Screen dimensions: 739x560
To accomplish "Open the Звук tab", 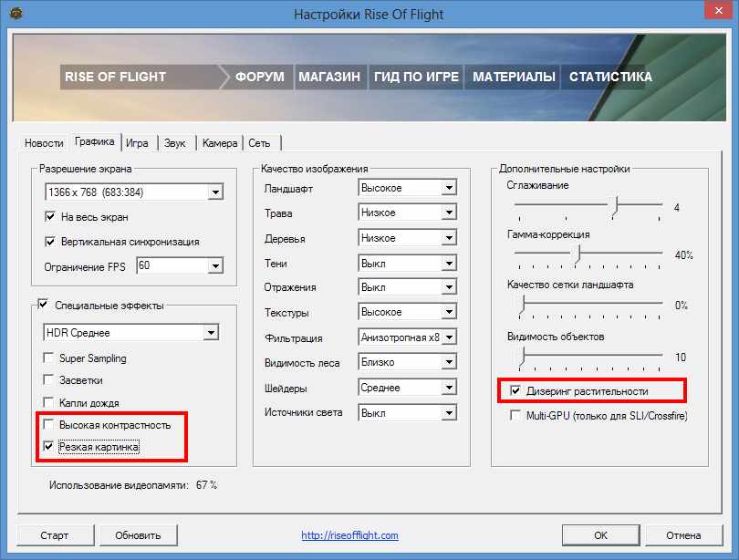I will pyautogui.click(x=175, y=143).
